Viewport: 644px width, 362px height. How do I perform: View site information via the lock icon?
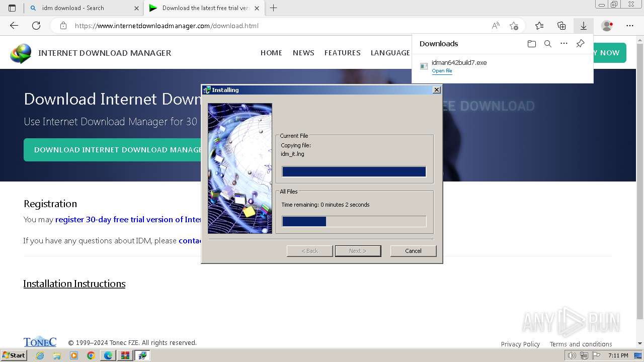pyautogui.click(x=63, y=26)
